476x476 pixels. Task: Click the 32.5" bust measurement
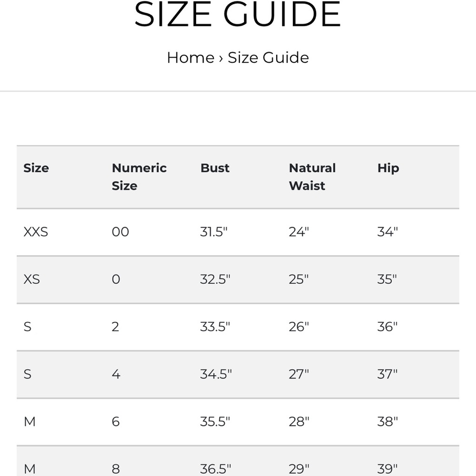[215, 279]
